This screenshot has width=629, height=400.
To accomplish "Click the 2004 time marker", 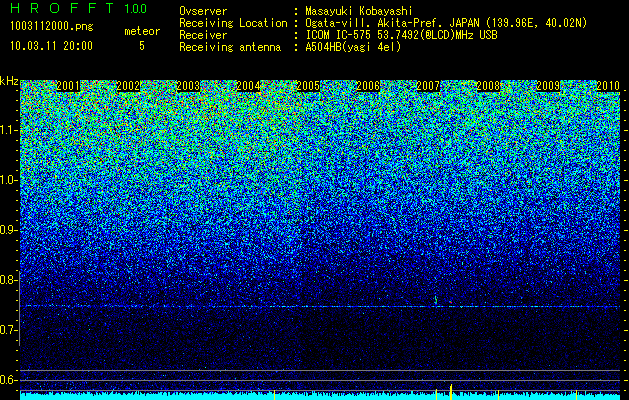I will click(x=248, y=86).
